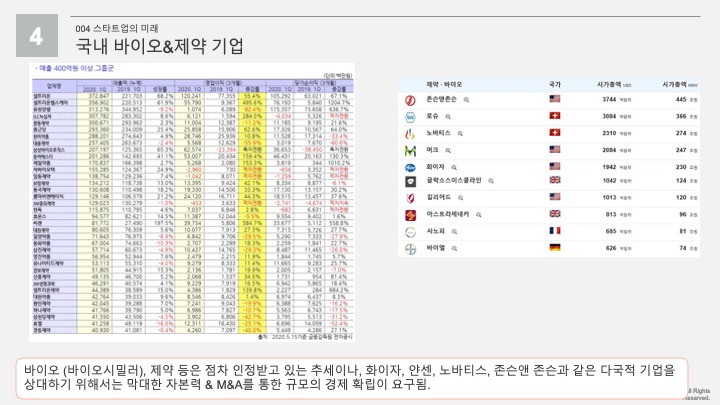Click the 3744 market cap value
Image resolution: width=720 pixels, height=405 pixels.
click(609, 100)
